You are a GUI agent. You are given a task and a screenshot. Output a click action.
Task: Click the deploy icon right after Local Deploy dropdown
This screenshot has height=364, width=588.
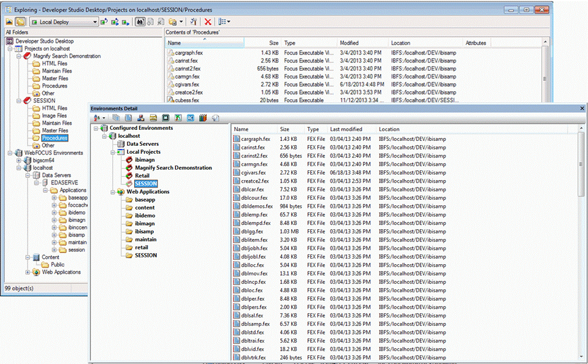coord(104,21)
